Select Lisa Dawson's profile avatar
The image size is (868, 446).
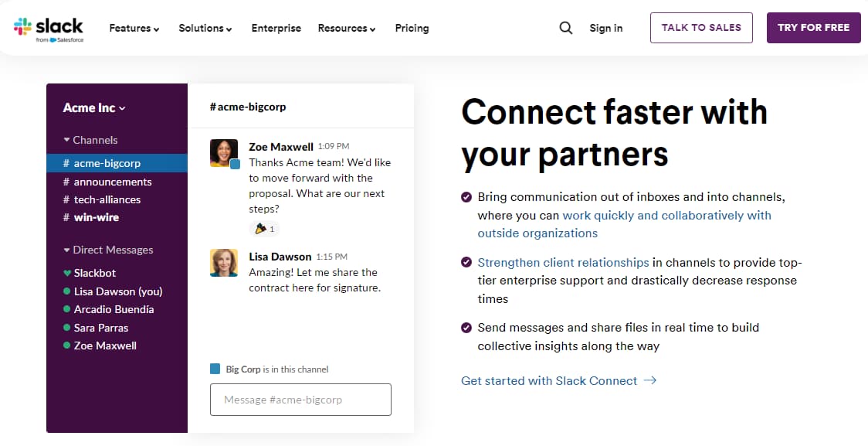coord(224,263)
